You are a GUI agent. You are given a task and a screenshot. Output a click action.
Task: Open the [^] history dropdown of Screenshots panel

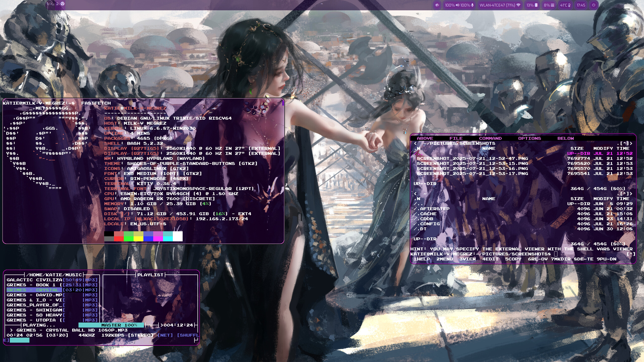point(624,143)
